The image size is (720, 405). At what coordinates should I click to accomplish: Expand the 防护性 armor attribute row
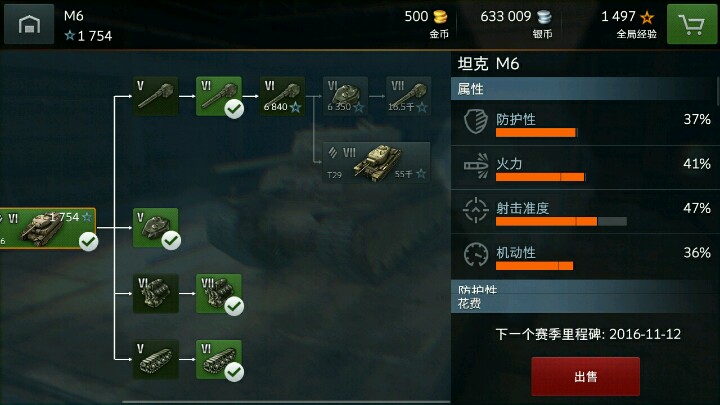point(585,123)
